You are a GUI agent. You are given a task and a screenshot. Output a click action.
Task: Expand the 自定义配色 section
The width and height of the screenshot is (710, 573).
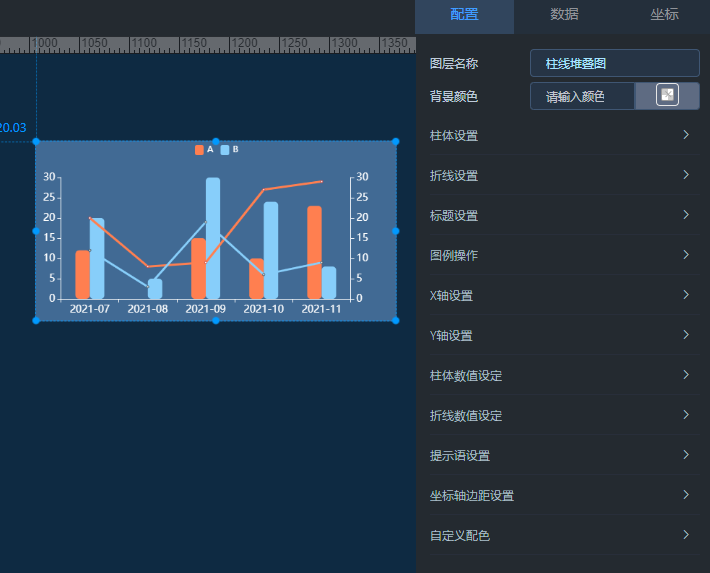[x=560, y=535]
